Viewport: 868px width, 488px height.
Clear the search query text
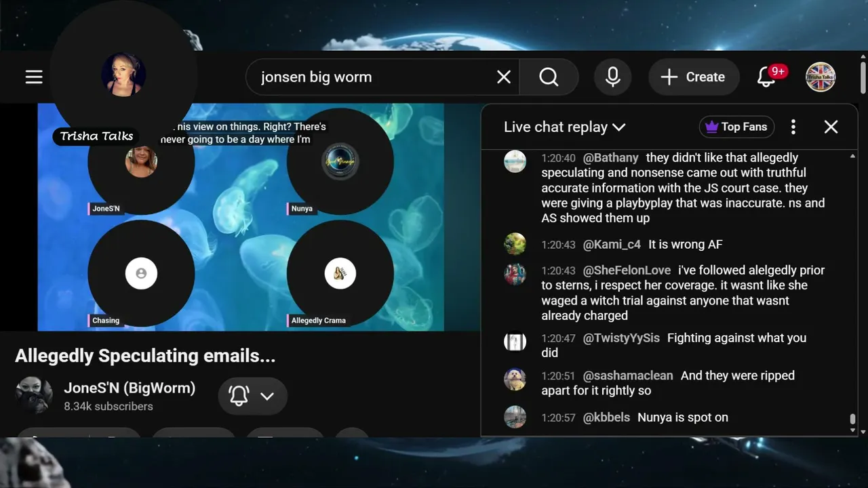click(503, 77)
